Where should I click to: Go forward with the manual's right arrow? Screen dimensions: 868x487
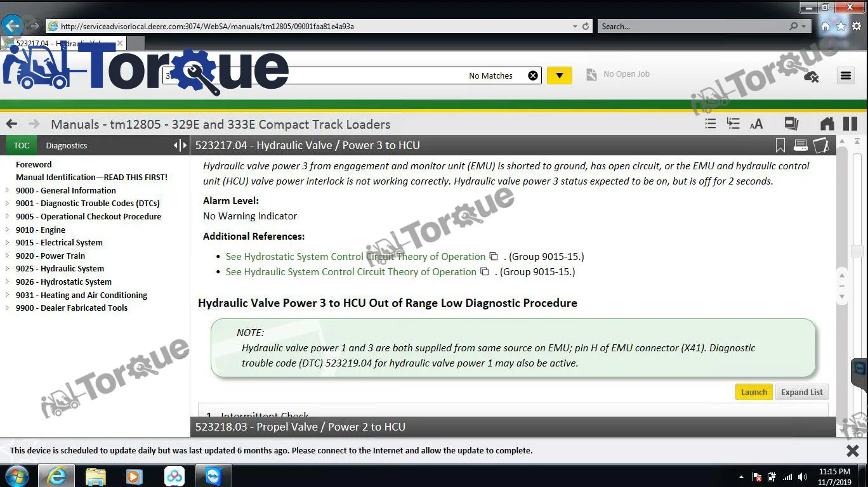(34, 124)
